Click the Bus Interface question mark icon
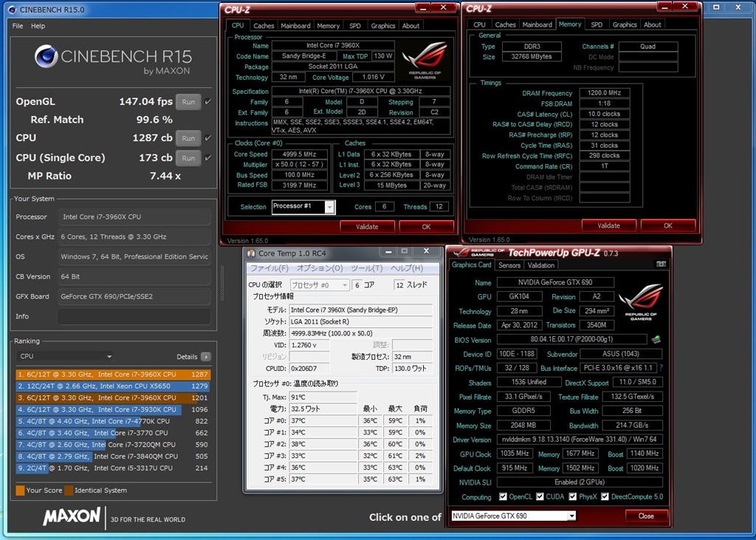 (x=661, y=368)
